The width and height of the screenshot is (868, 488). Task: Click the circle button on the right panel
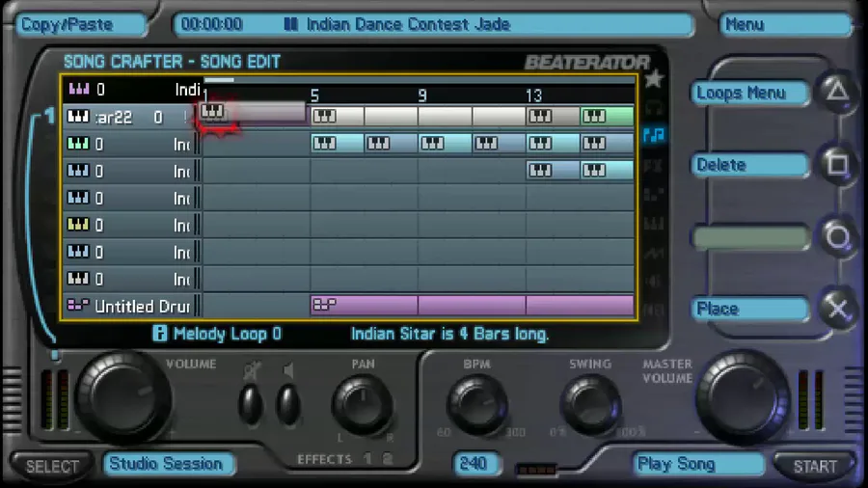[x=837, y=237]
